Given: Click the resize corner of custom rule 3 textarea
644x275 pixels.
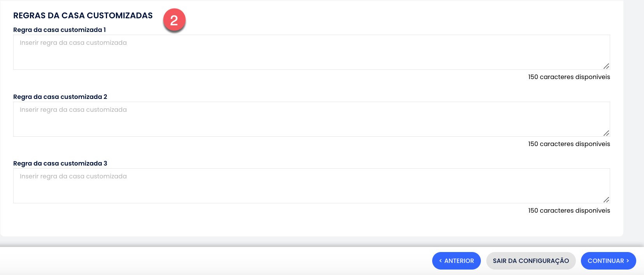Looking at the screenshot, I should coord(606,200).
